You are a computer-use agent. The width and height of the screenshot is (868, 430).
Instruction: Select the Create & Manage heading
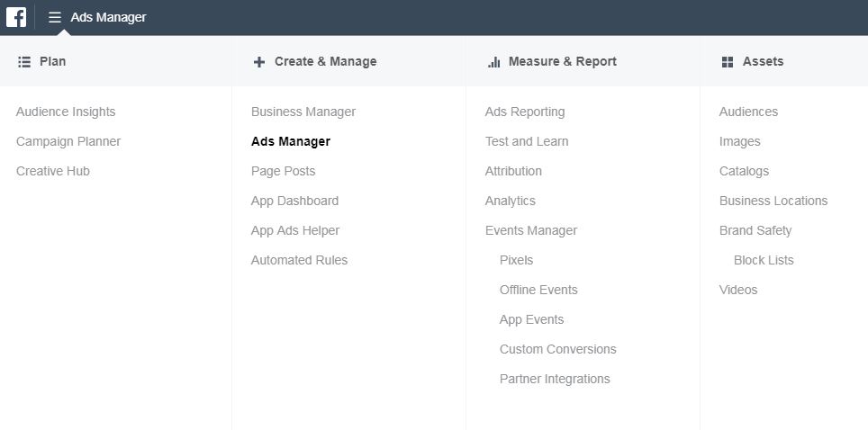click(x=326, y=61)
